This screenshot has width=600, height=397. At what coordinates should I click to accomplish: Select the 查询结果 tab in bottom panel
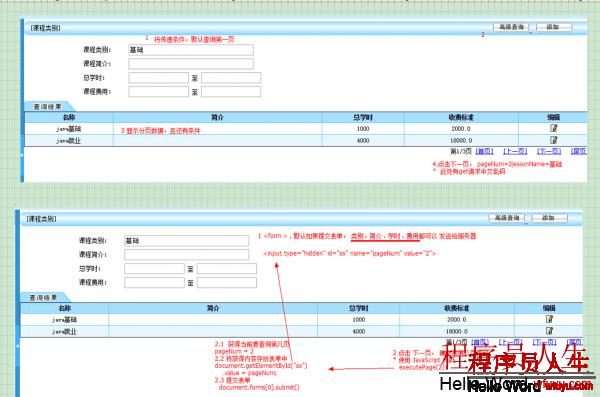(44, 297)
